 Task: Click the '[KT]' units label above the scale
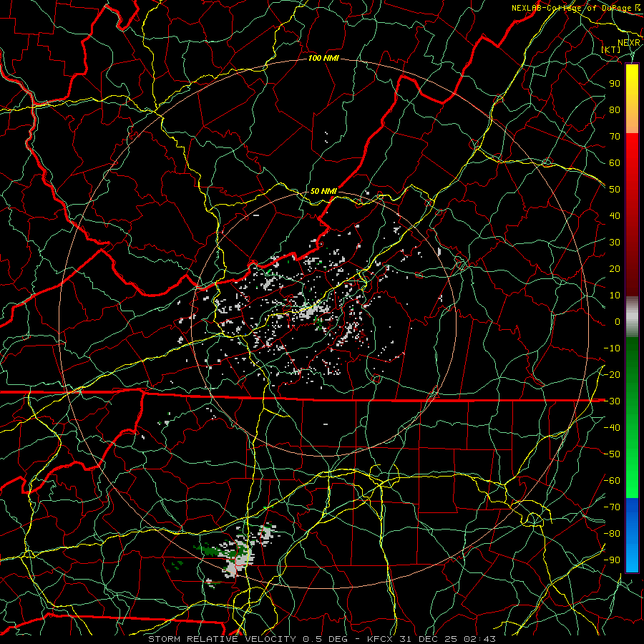pos(611,49)
